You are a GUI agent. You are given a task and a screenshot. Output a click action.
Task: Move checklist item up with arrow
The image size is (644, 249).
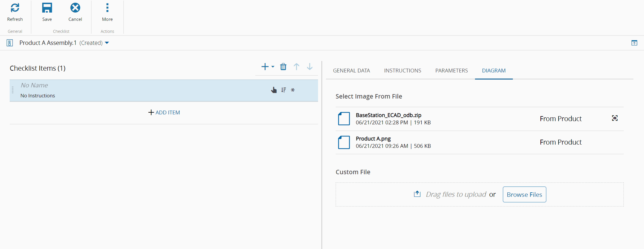point(296,67)
